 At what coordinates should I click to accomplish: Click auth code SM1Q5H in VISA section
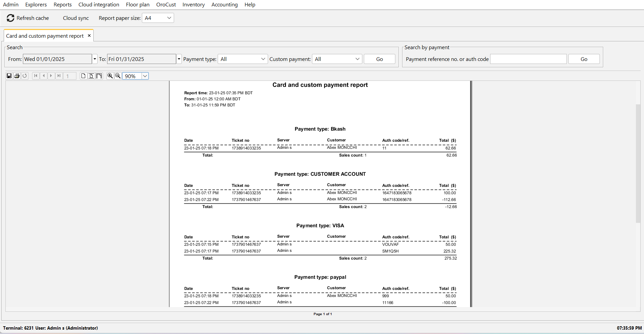click(x=390, y=251)
